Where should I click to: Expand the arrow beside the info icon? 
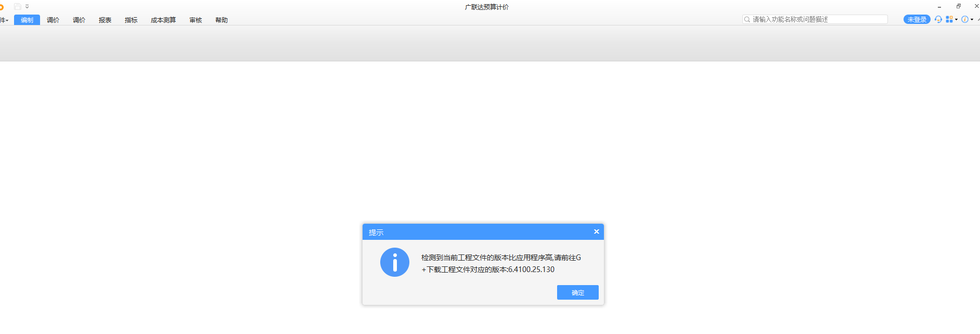tap(972, 20)
